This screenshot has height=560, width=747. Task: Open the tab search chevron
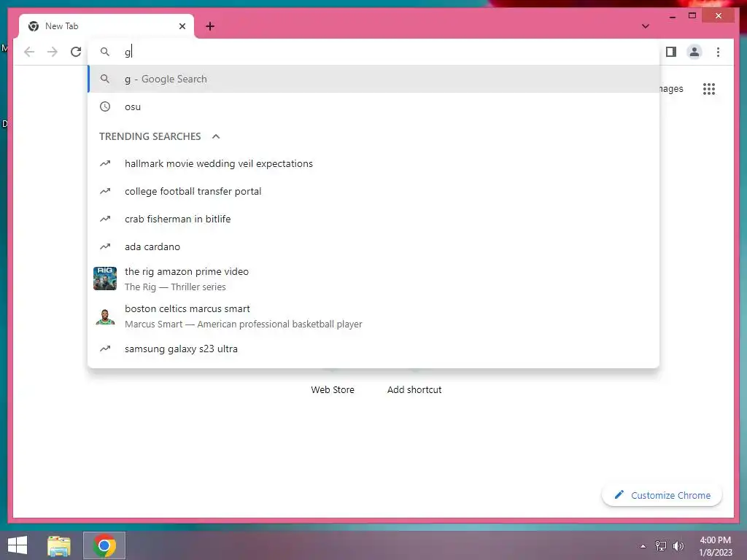pyautogui.click(x=646, y=26)
